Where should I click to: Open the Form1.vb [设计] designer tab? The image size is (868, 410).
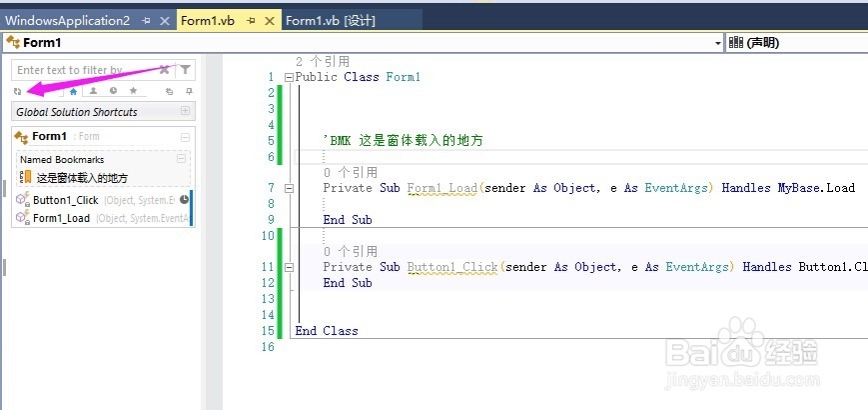pyautogui.click(x=331, y=20)
